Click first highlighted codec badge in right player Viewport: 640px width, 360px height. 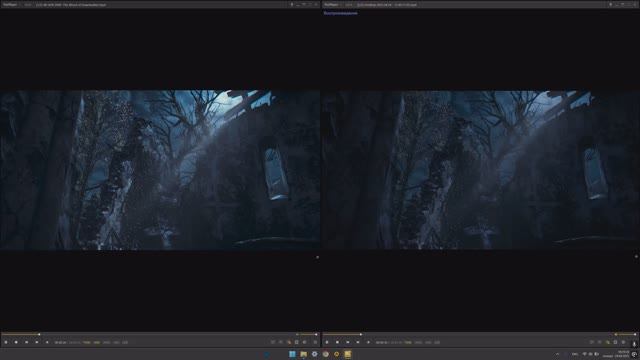coord(408,342)
